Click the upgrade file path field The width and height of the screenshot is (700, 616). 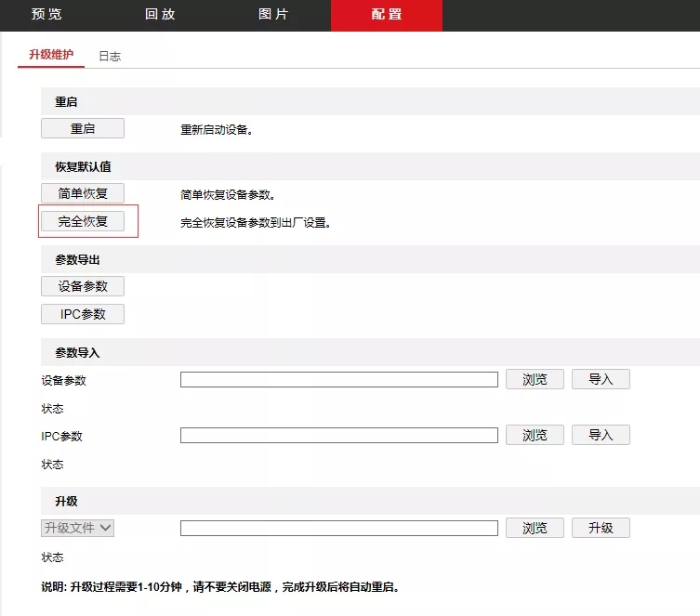coord(338,528)
